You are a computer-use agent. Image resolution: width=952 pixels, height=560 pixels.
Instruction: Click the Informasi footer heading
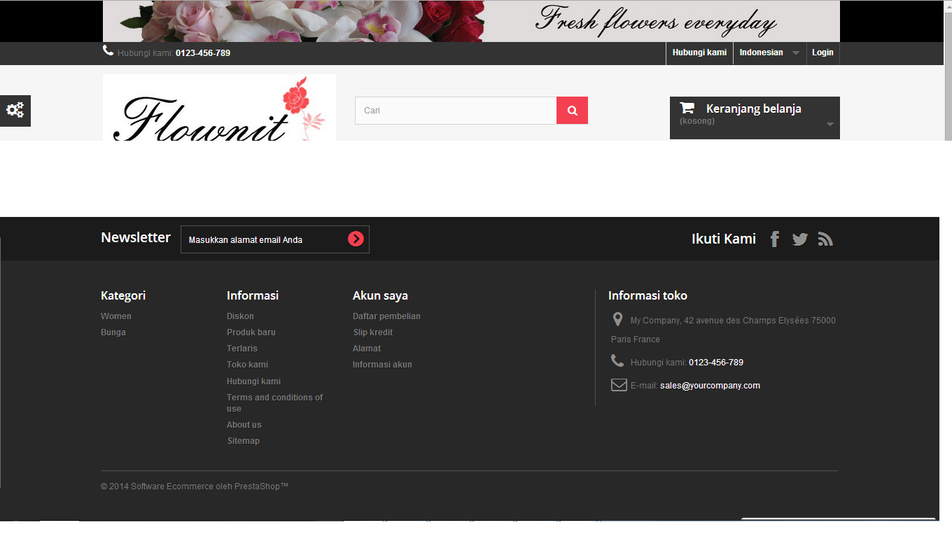[253, 295]
